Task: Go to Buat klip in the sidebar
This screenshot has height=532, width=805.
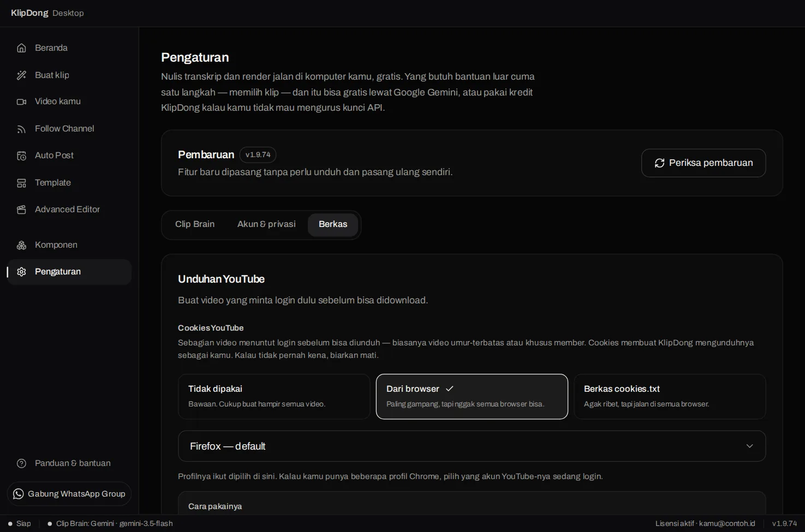Action: (69, 75)
